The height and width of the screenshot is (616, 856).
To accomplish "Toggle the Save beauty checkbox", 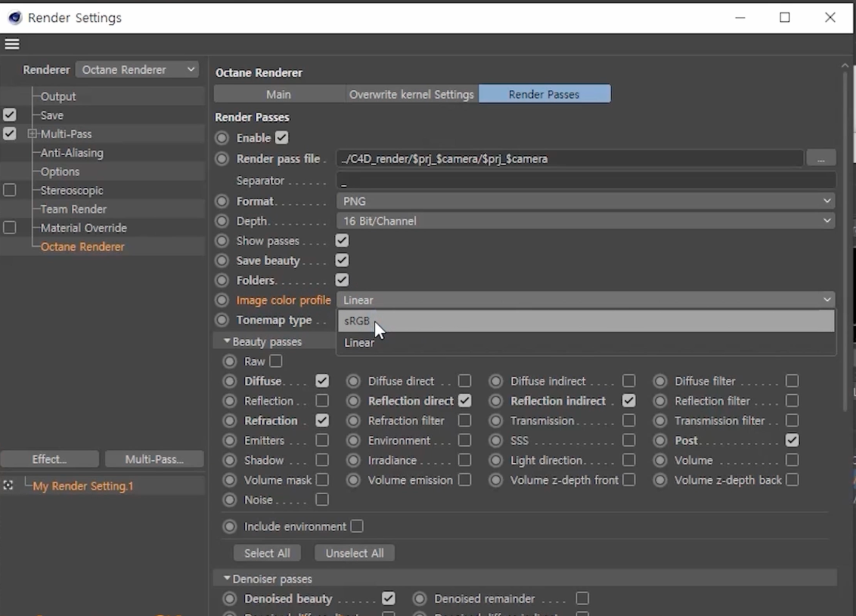I will [x=342, y=260].
